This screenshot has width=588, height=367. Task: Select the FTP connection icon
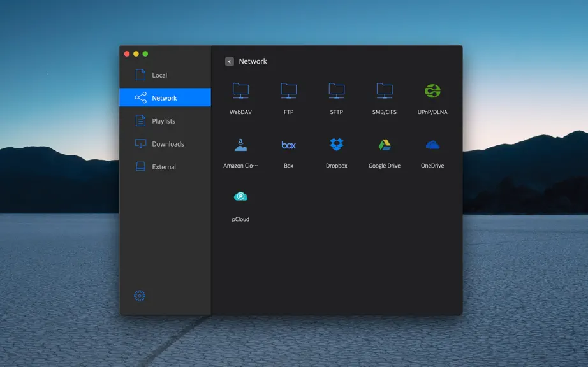pos(288,90)
